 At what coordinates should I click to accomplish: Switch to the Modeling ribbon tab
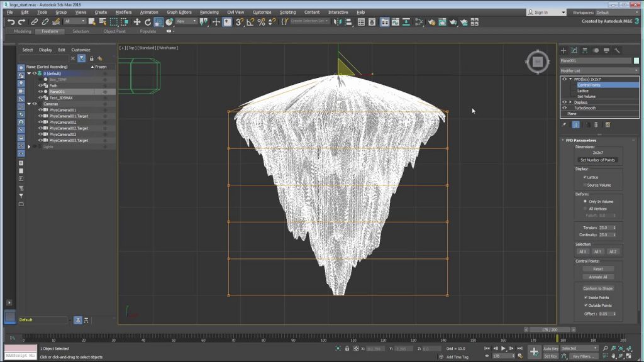(x=22, y=31)
